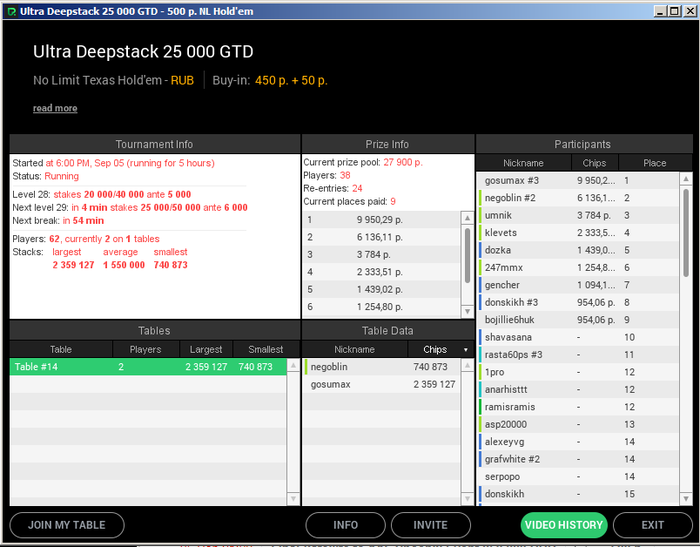Sort Tables list by Players column
700x547 pixels.
coord(146,349)
